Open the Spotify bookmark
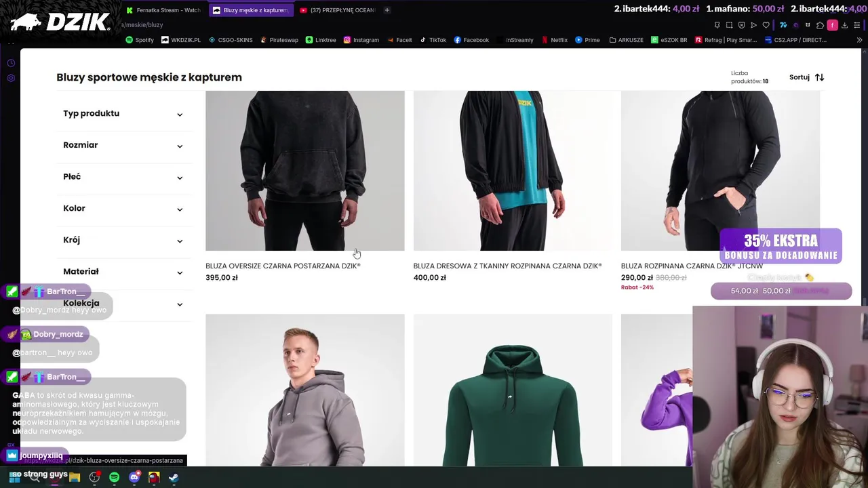Image resolution: width=868 pixels, height=488 pixels. [x=140, y=40]
